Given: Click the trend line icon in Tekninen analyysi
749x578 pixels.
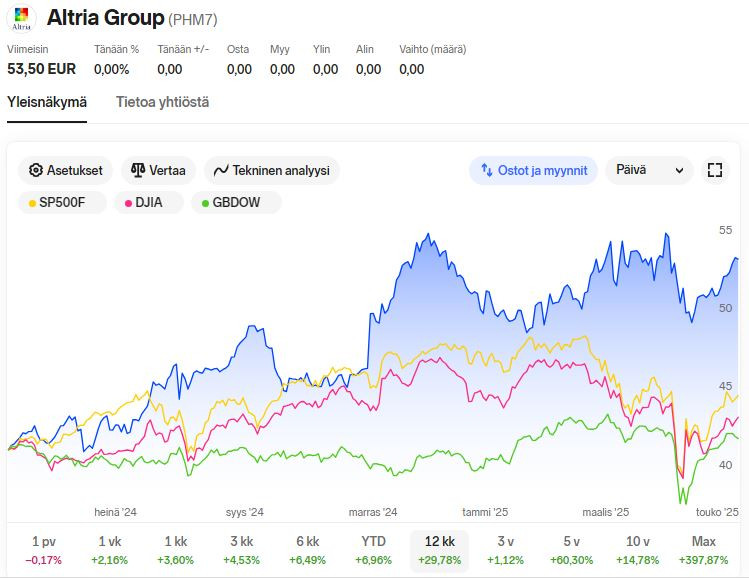Looking at the screenshot, I should pos(221,171).
